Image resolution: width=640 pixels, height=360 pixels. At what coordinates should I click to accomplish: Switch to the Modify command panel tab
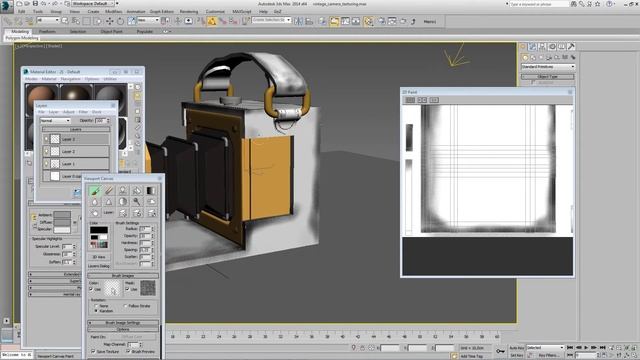tap(532, 47)
